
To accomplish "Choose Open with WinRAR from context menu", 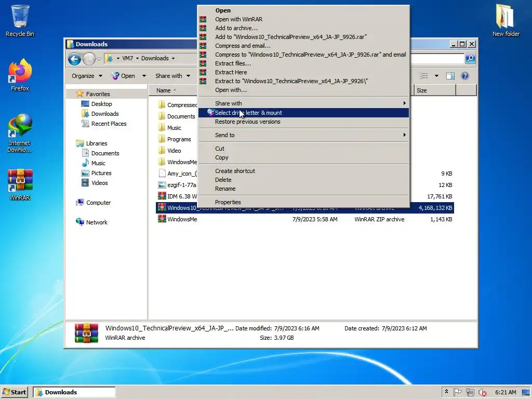I will tap(303, 19).
